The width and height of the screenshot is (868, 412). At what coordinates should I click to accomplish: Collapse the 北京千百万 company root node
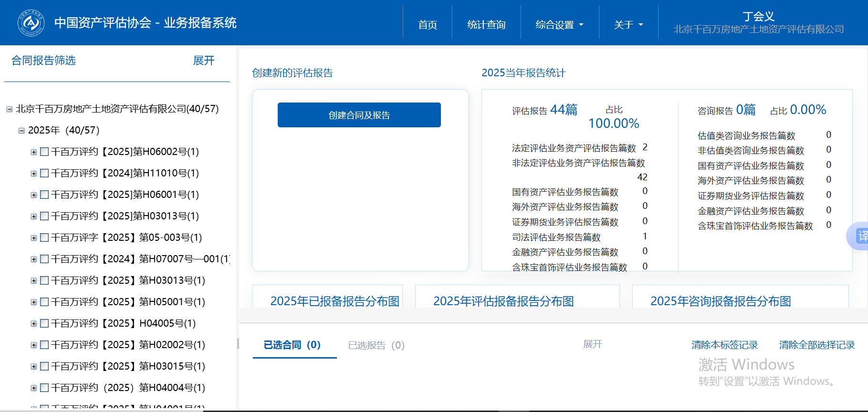pos(9,109)
